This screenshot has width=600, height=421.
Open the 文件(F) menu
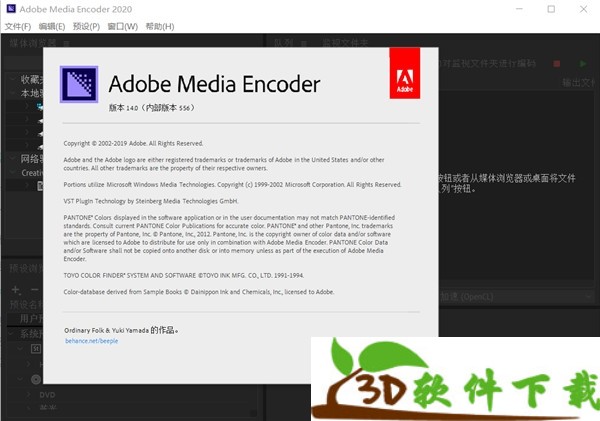coord(18,26)
